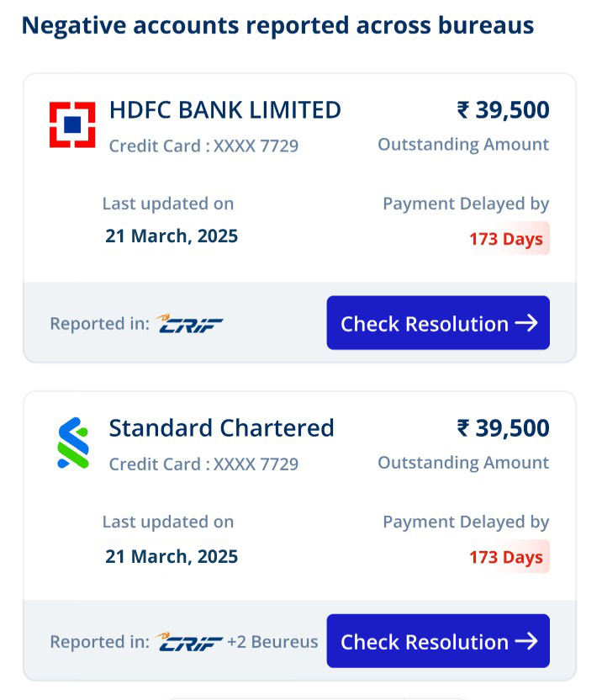Click the Standard Chartered logo icon
This screenshot has height=700, width=602.
[73, 443]
